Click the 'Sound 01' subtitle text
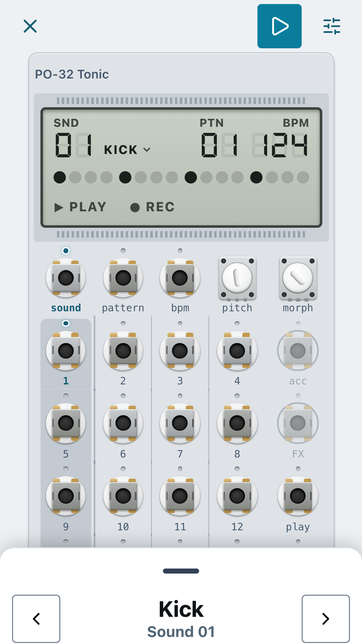 click(x=181, y=632)
